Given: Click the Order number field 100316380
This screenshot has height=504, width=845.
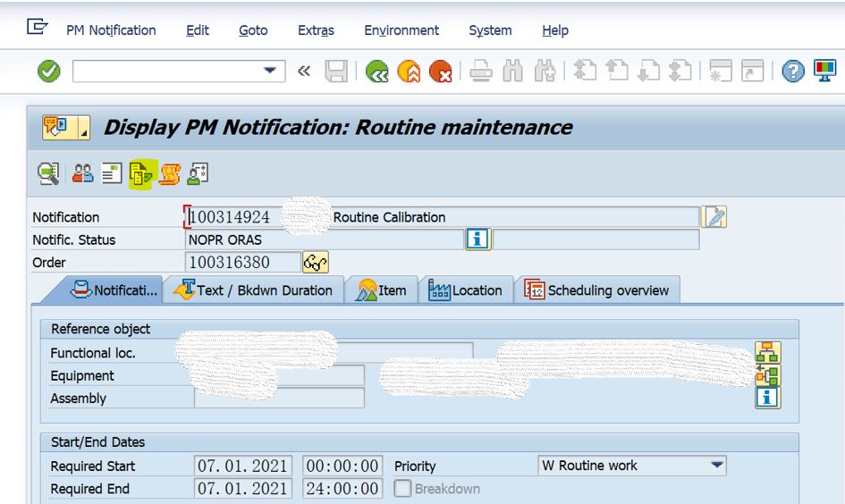Looking at the screenshot, I should pos(243,262).
